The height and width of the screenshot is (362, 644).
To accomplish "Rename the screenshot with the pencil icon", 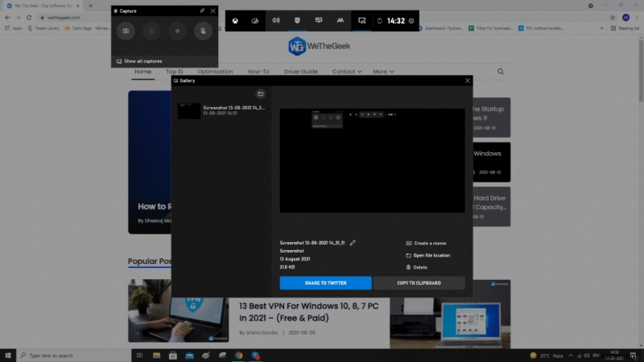I will click(353, 243).
